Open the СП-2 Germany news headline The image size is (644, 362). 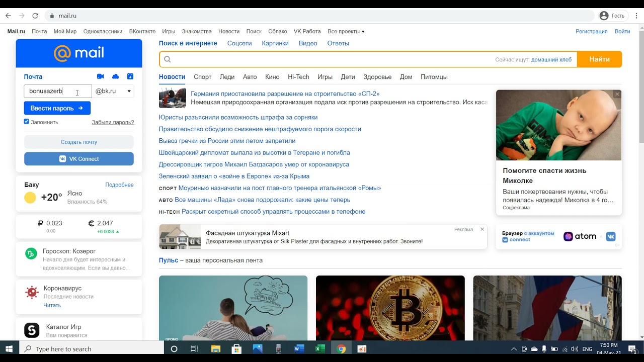(285, 94)
